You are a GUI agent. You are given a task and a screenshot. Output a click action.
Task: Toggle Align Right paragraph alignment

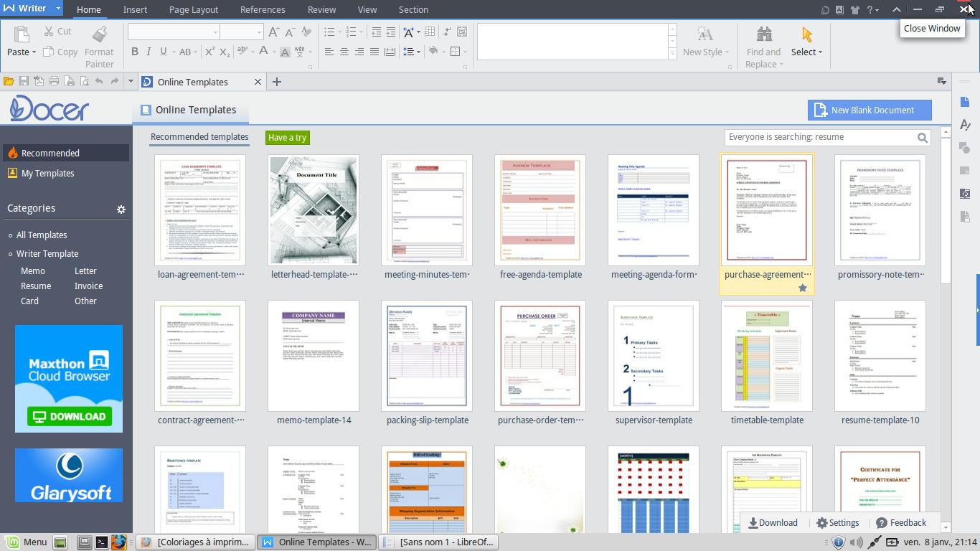coord(359,52)
